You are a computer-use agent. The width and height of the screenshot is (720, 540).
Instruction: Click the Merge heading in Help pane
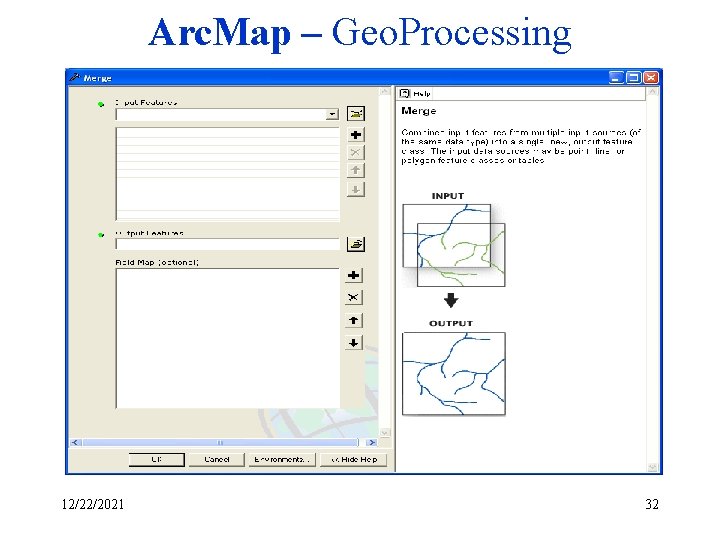[418, 111]
